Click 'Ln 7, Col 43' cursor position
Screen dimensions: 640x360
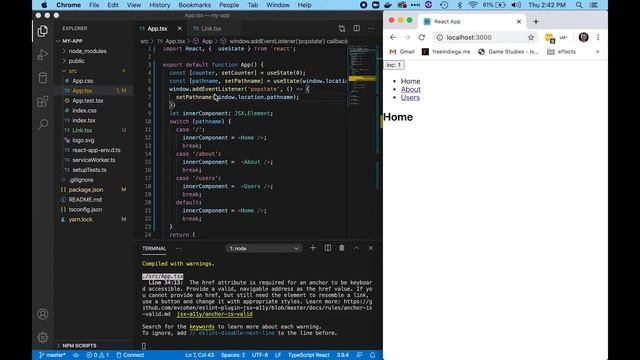pos(200,355)
